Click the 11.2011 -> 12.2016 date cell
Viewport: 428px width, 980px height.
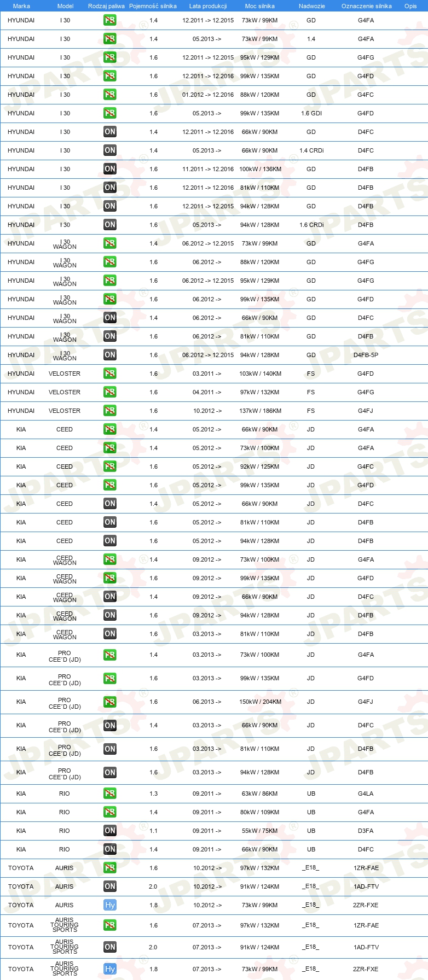pyautogui.click(x=208, y=169)
